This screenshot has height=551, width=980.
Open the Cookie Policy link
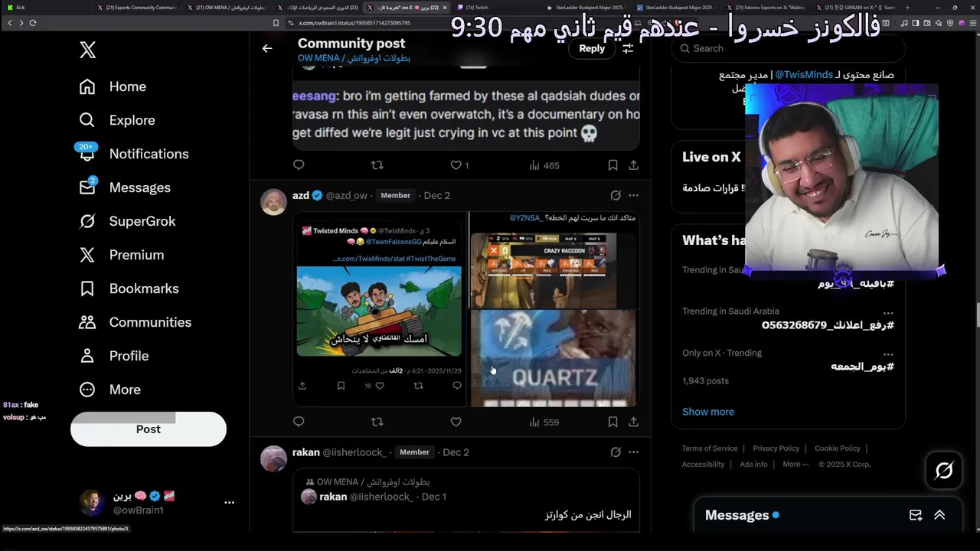tap(838, 448)
